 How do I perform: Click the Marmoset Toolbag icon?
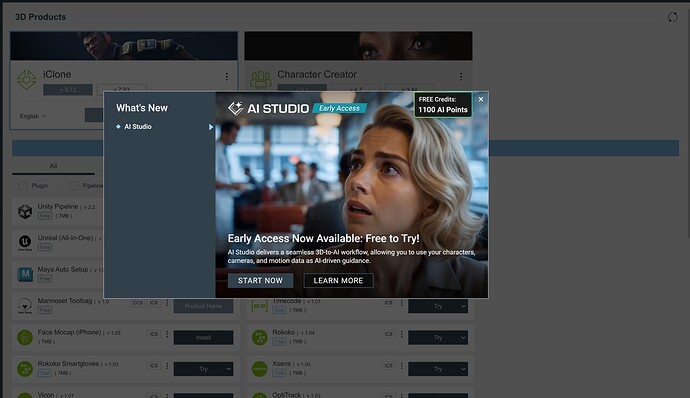(x=25, y=306)
